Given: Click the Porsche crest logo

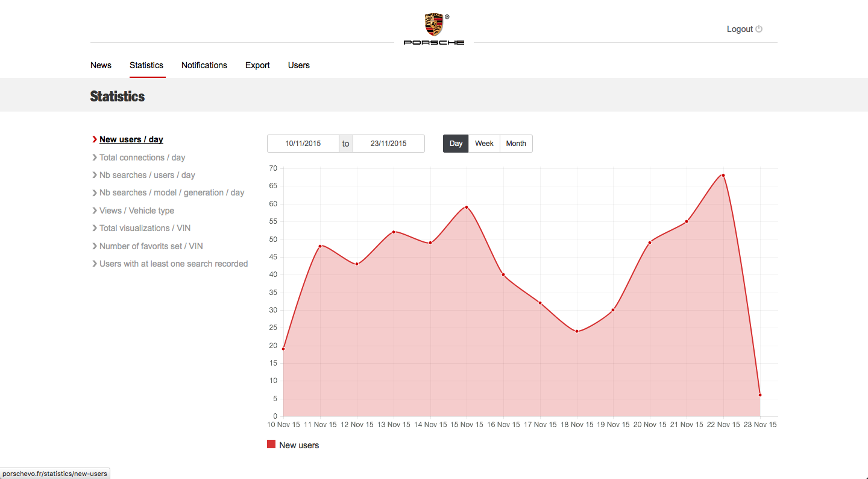Looking at the screenshot, I should coord(433,25).
